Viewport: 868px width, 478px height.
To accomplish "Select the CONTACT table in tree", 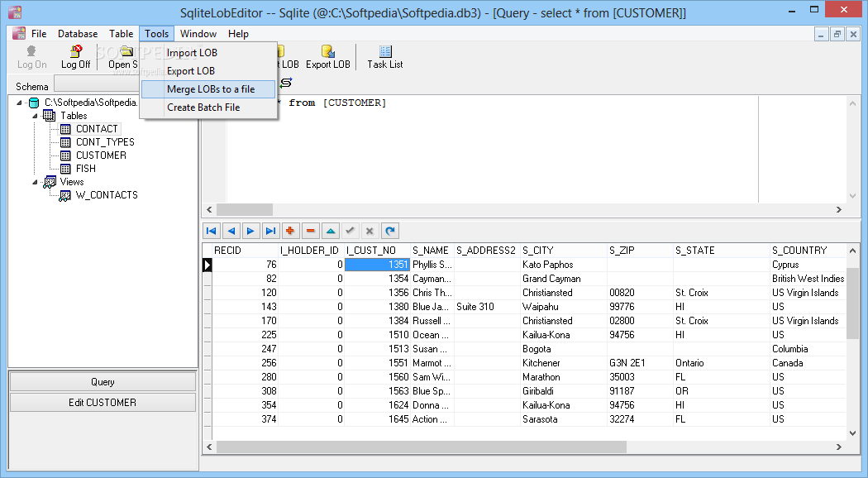I will (97, 129).
